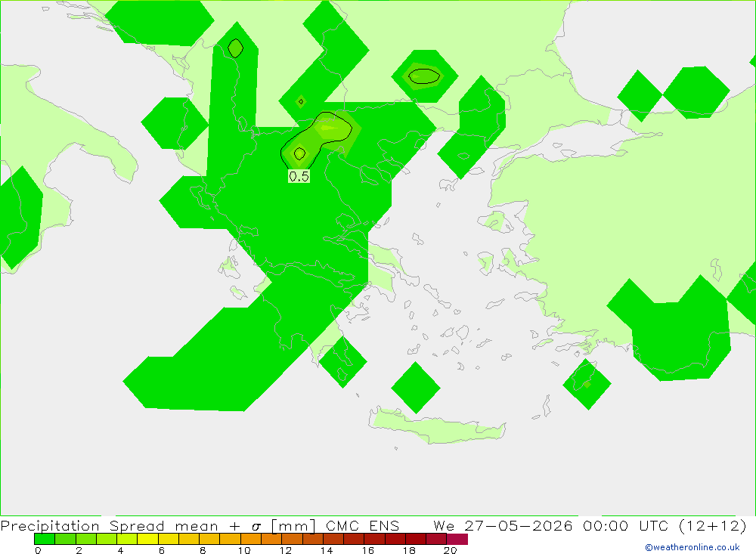The width and height of the screenshot is (756, 554).
Task: Click the dark red legend swatch above 18
Action: click(416, 539)
